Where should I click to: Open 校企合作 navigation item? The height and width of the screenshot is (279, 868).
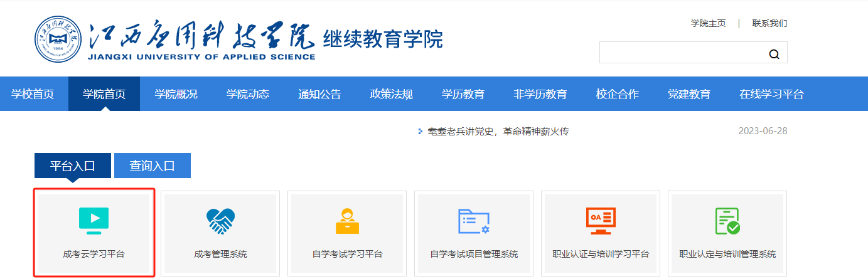point(617,94)
